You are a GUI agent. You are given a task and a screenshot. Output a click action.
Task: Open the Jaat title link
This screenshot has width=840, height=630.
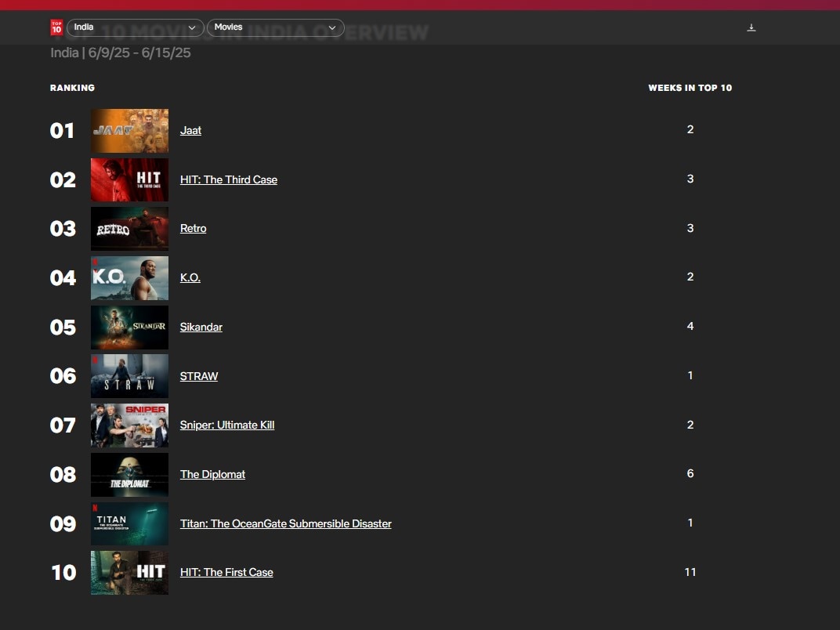tap(190, 130)
